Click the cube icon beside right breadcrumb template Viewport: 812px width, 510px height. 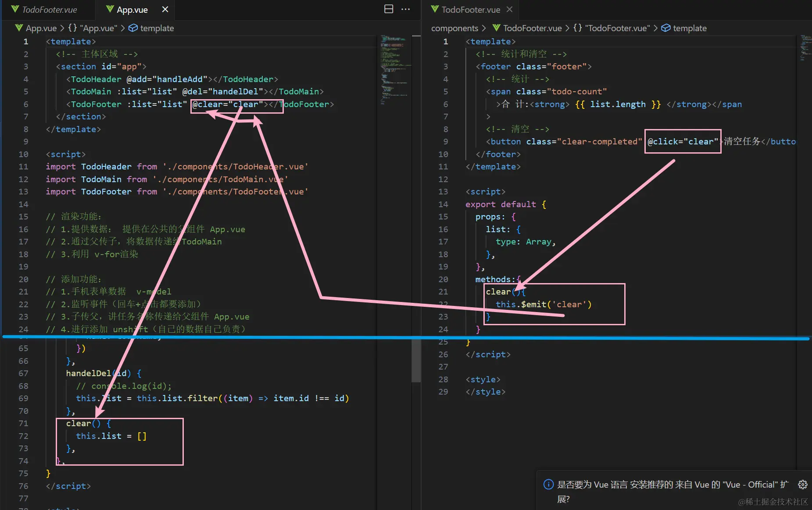click(666, 28)
